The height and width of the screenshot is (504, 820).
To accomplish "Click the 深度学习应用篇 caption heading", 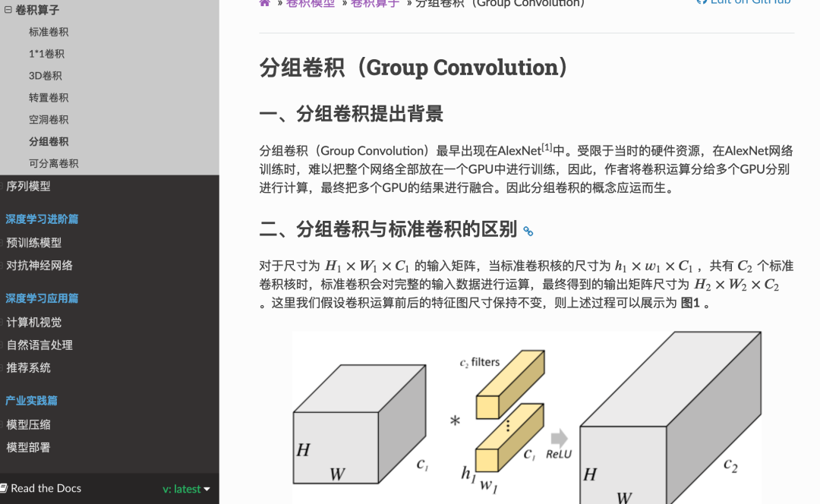I will [42, 298].
